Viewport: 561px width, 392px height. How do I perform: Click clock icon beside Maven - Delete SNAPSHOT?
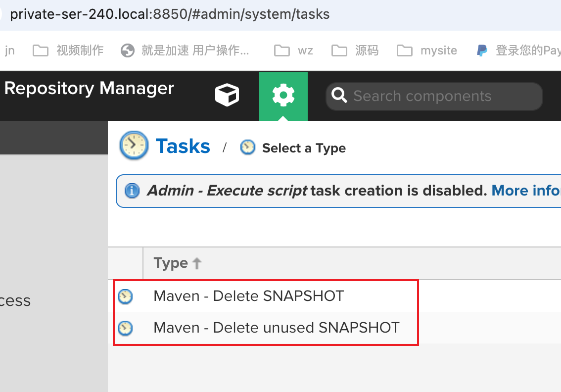[126, 295]
